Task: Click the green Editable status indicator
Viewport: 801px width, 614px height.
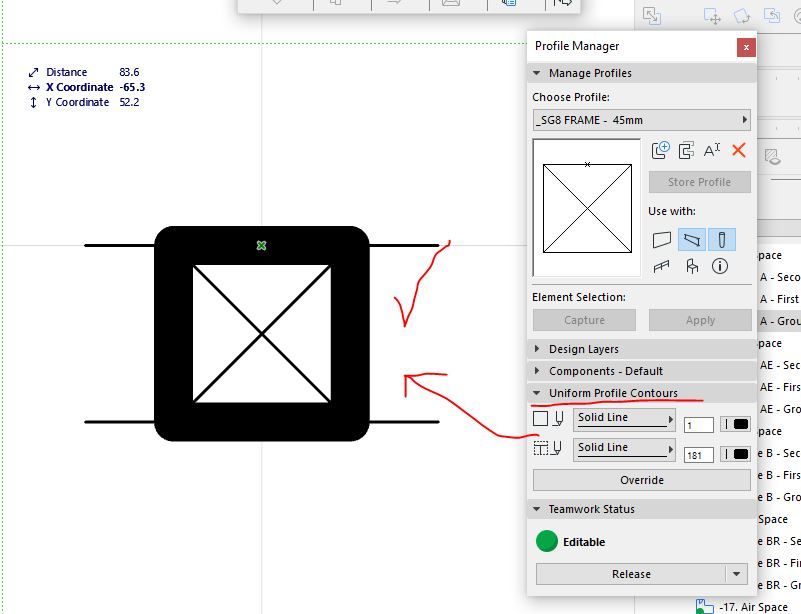Action: click(547, 541)
